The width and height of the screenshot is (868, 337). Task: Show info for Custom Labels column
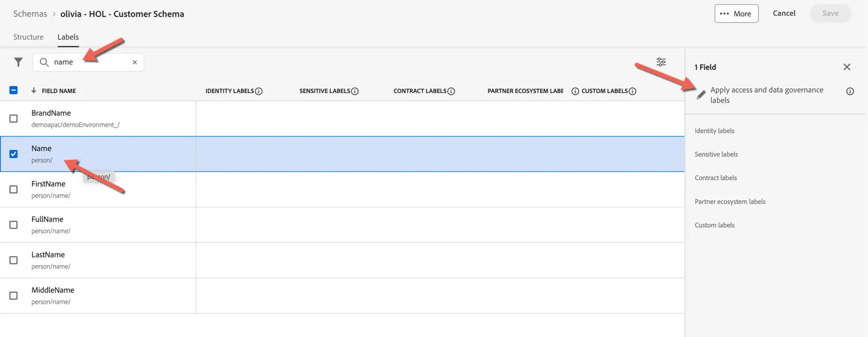click(x=633, y=91)
